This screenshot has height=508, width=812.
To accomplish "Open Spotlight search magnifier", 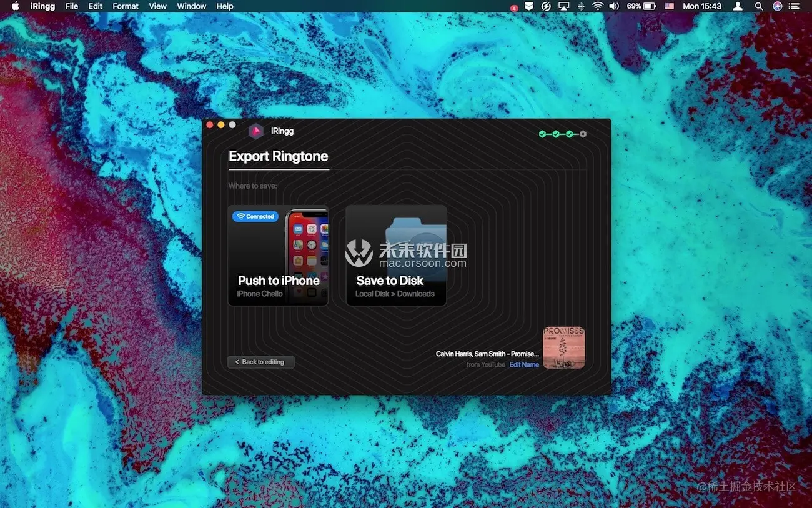I will (x=759, y=6).
